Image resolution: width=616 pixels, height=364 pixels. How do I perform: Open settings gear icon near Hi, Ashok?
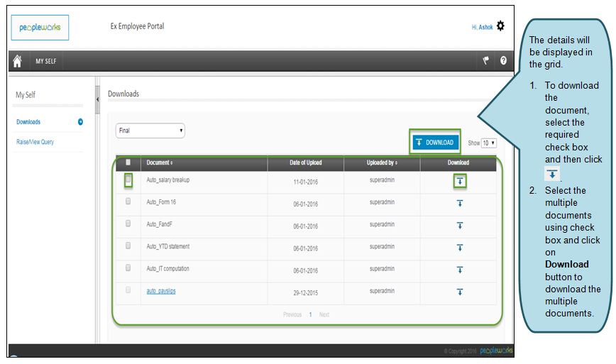pyautogui.click(x=500, y=26)
